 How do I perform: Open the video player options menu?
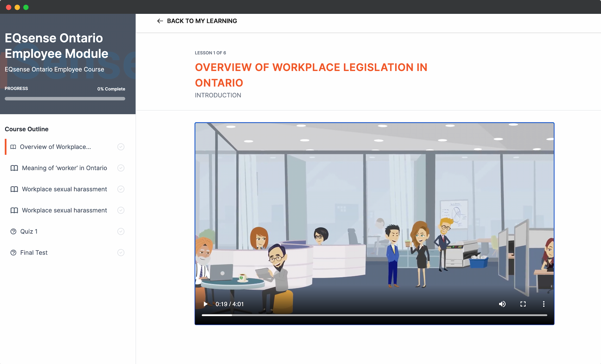tap(543, 304)
